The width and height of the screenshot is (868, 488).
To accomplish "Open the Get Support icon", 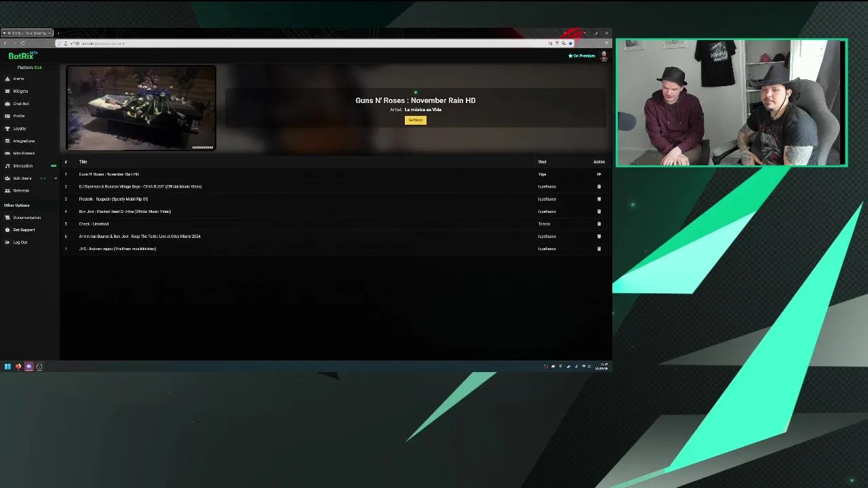I will click(x=7, y=230).
